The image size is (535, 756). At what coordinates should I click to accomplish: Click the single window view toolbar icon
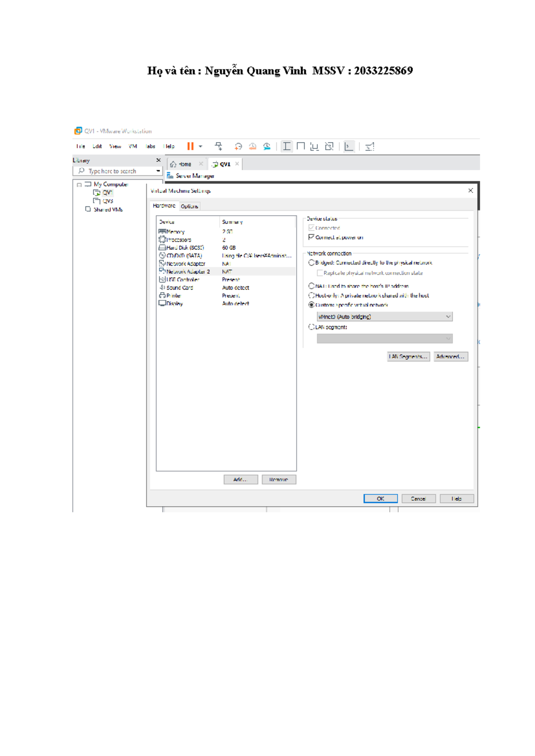coord(301,146)
